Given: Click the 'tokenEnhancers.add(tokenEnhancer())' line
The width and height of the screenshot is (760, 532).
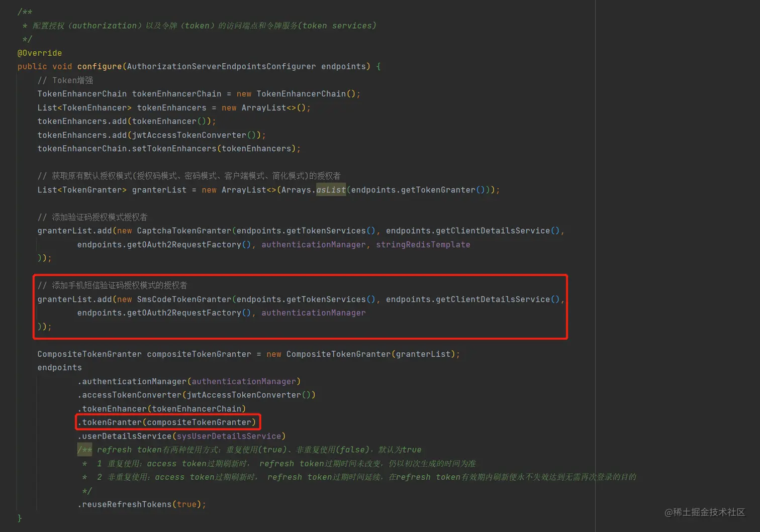Looking at the screenshot, I should pyautogui.click(x=127, y=121).
